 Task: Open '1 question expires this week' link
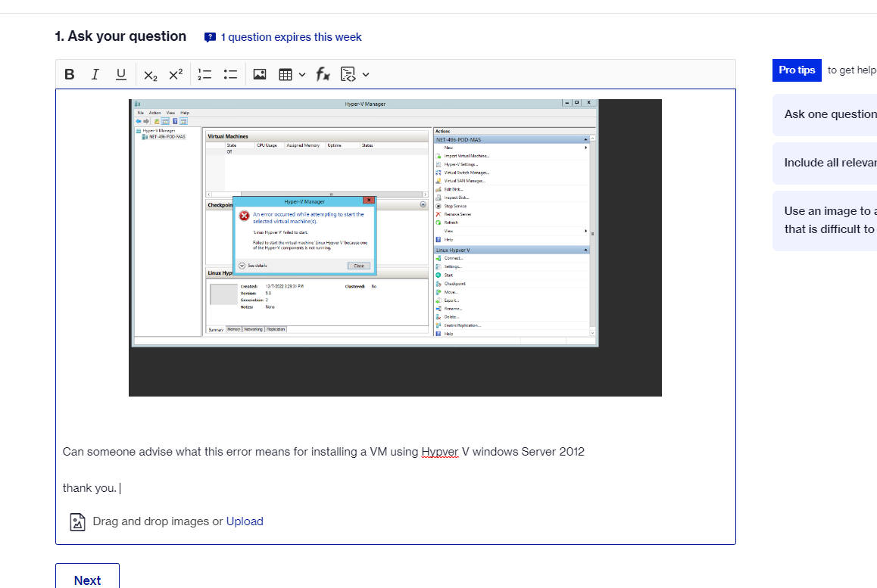coord(291,37)
